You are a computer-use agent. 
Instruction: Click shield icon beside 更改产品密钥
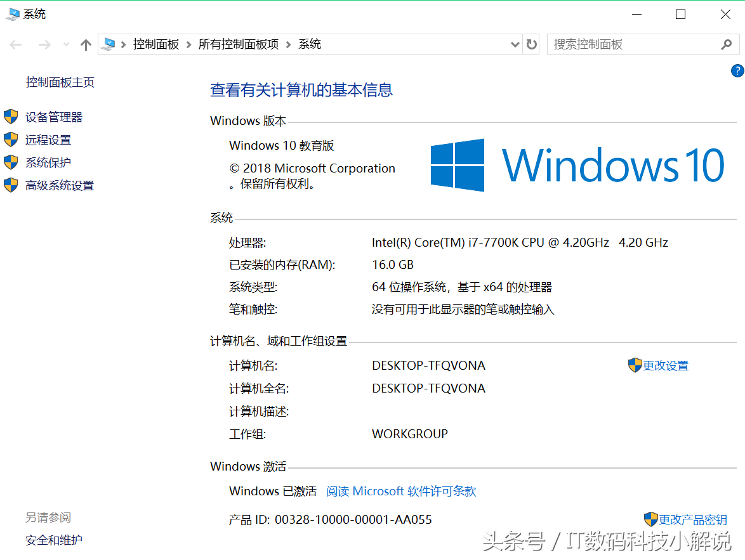point(651,519)
